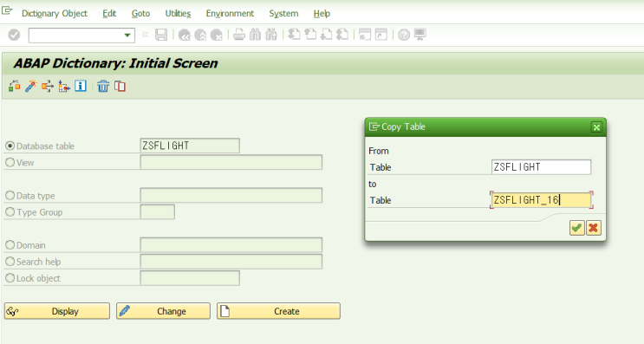Click the Display button

(x=57, y=311)
